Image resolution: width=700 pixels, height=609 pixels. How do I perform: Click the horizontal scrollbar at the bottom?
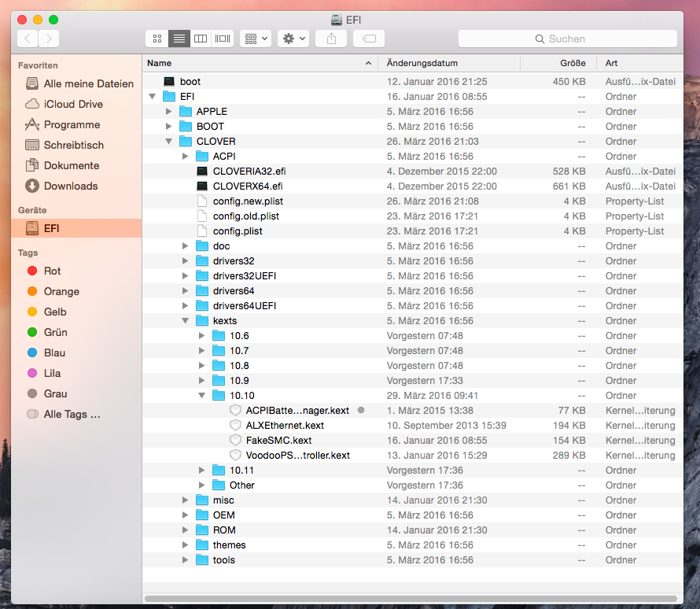point(411,598)
